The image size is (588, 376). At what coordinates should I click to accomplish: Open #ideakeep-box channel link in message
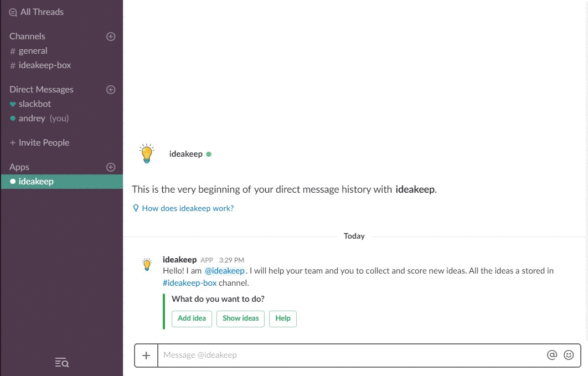(189, 283)
